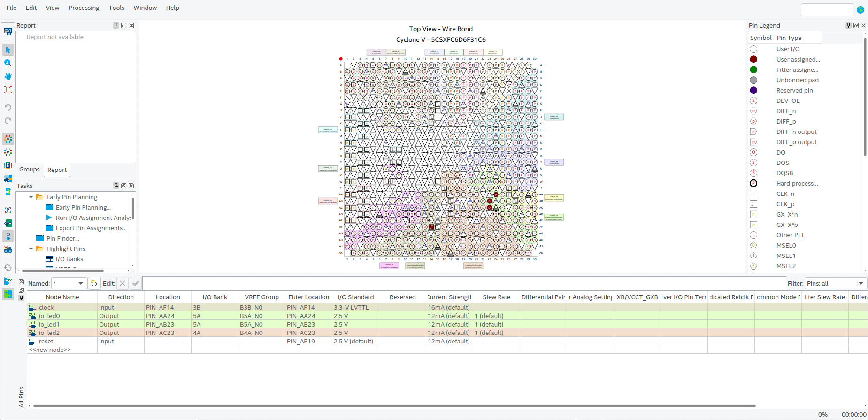Switch to the Groups tab
Image resolution: width=868 pixels, height=420 pixels.
coord(30,170)
